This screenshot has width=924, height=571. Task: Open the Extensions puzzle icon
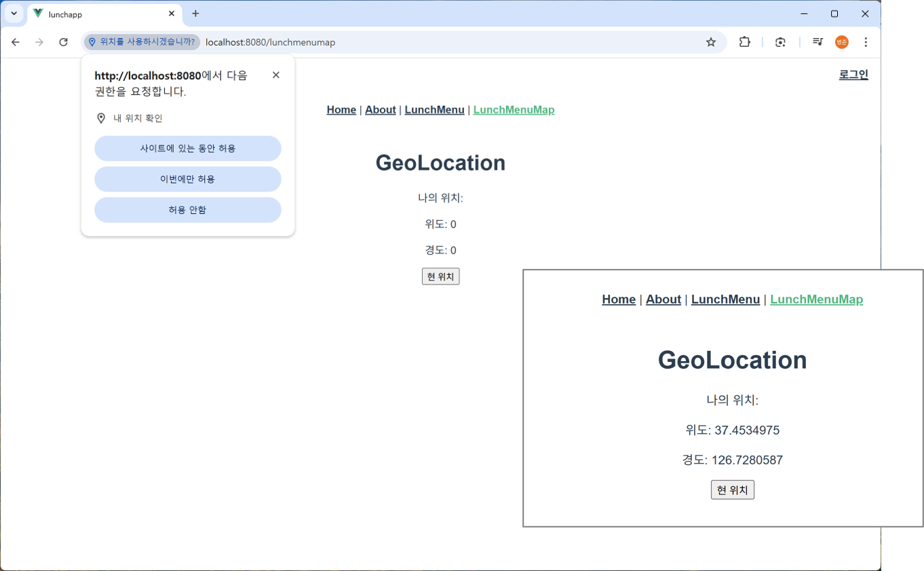pos(745,42)
